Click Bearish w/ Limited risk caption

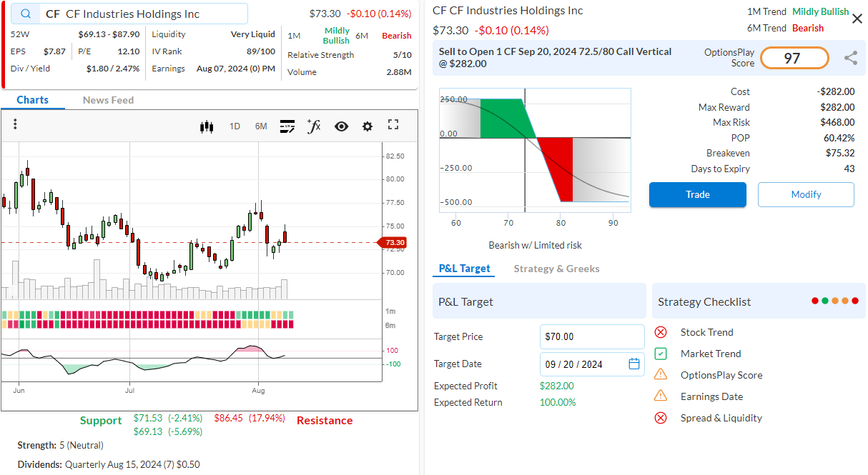pyautogui.click(x=535, y=245)
